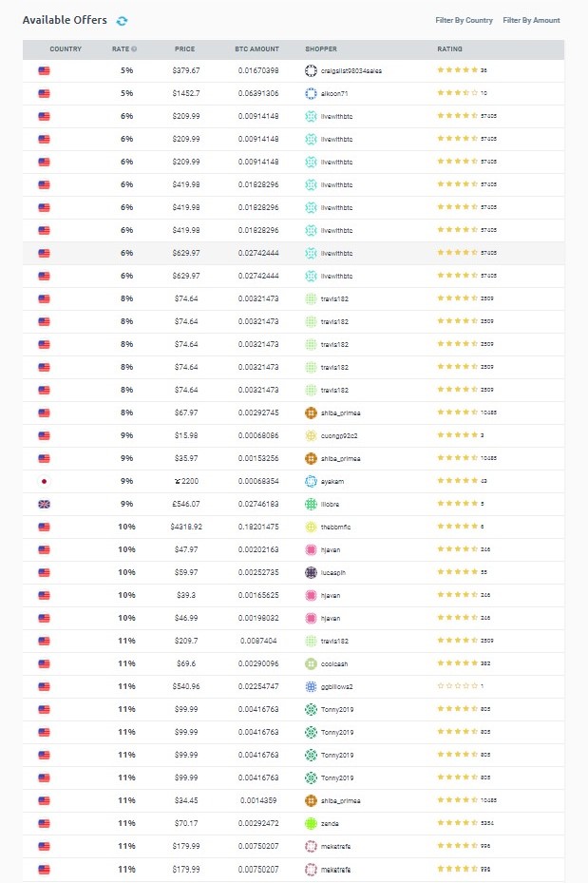588x883 pixels.
Task: Open the Filter By Amount dropdown
Action: 532,19
